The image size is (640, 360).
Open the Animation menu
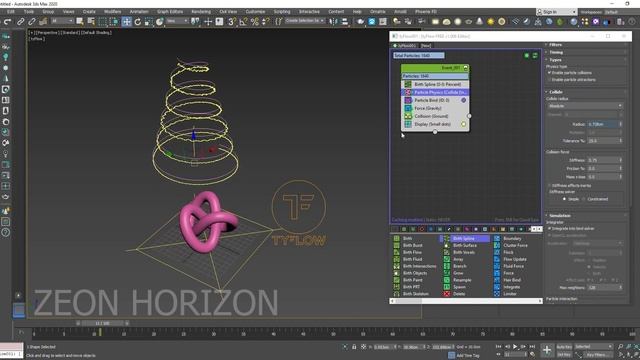[139, 11]
